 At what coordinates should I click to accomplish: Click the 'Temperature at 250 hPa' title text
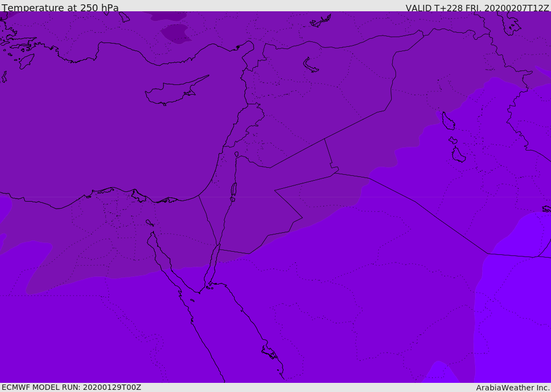(60, 8)
